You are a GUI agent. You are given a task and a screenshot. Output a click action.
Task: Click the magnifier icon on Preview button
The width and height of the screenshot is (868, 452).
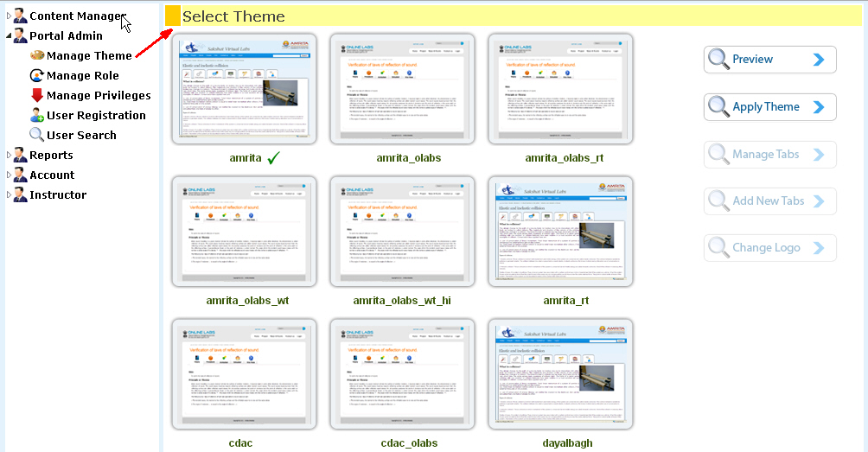[718, 59]
